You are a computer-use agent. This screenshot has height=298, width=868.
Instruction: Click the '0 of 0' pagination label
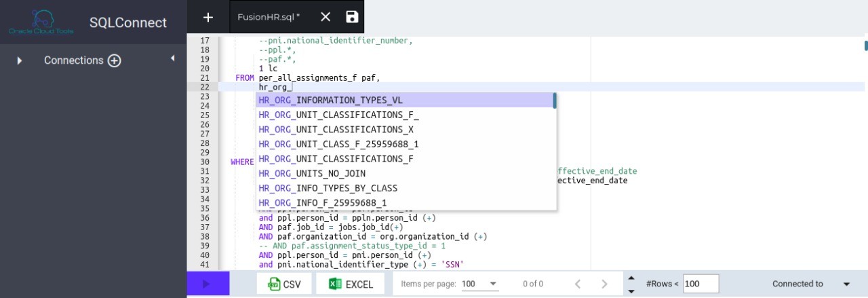coord(533,284)
